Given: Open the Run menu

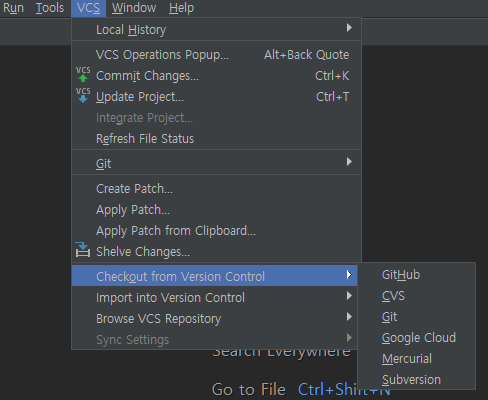Looking at the screenshot, I should coord(13,8).
